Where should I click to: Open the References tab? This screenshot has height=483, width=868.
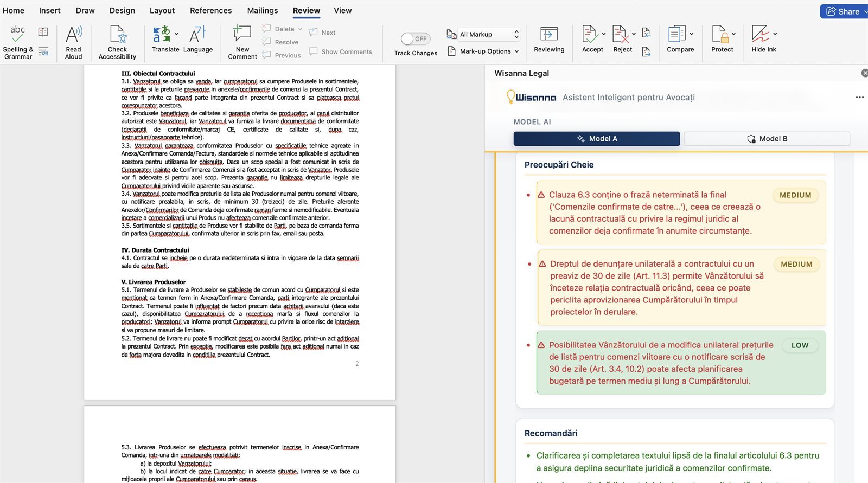click(211, 10)
